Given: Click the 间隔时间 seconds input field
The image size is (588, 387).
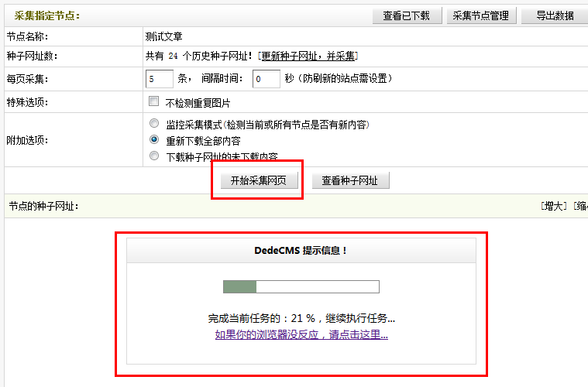Looking at the screenshot, I should point(266,79).
